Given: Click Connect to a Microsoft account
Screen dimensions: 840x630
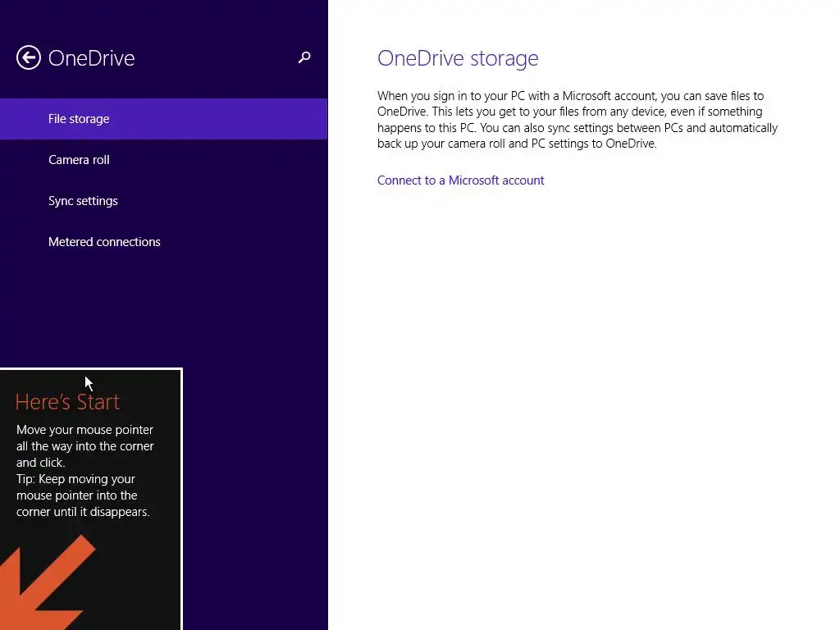Looking at the screenshot, I should pyautogui.click(x=460, y=180).
